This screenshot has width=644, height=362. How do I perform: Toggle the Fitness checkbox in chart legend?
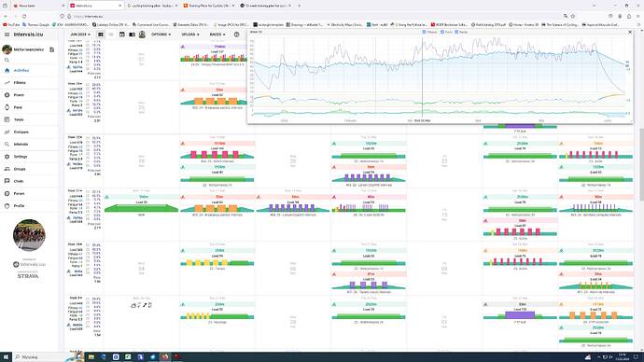point(425,32)
